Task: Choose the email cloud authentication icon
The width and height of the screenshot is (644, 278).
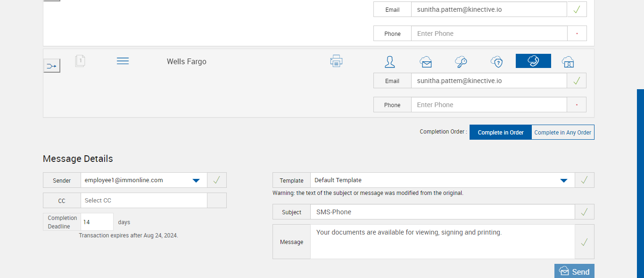Action: coord(426,61)
